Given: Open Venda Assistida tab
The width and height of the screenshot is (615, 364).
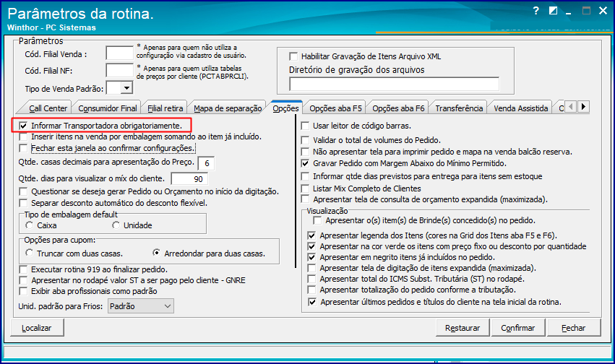Looking at the screenshot, I should coord(520,108).
